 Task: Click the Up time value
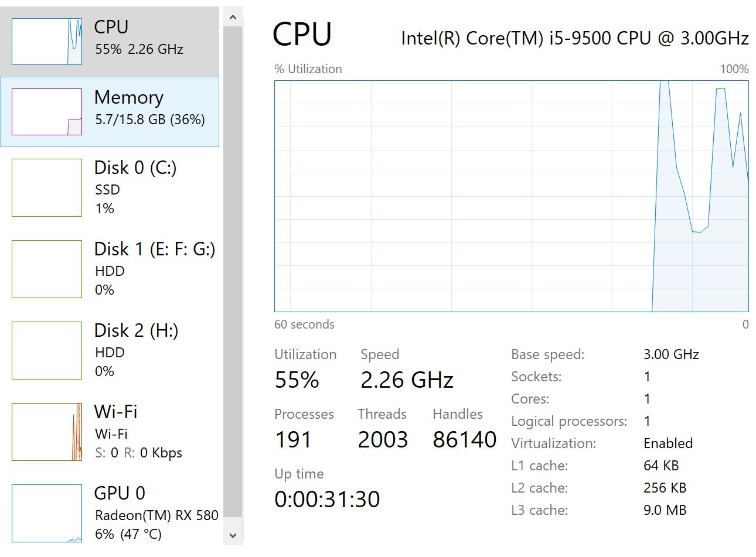(327, 499)
